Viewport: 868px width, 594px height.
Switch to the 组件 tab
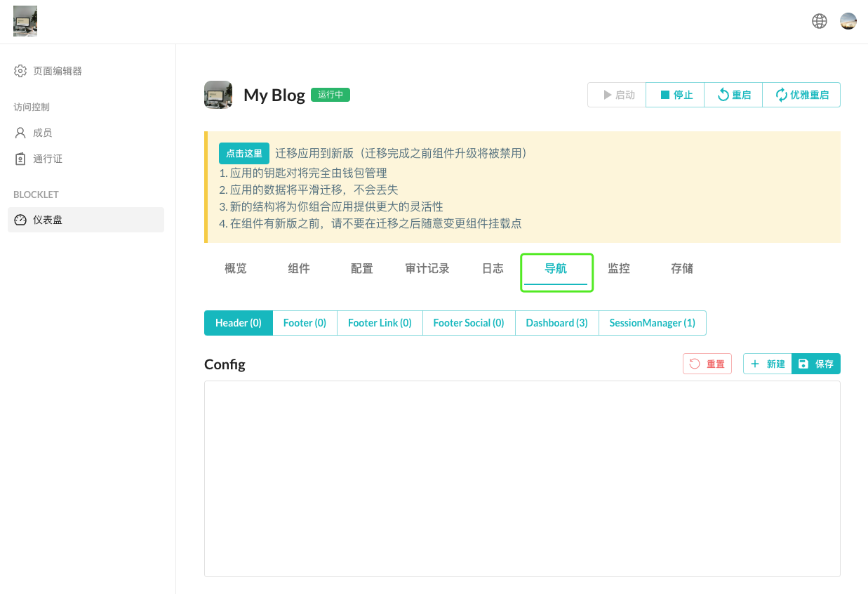(299, 268)
